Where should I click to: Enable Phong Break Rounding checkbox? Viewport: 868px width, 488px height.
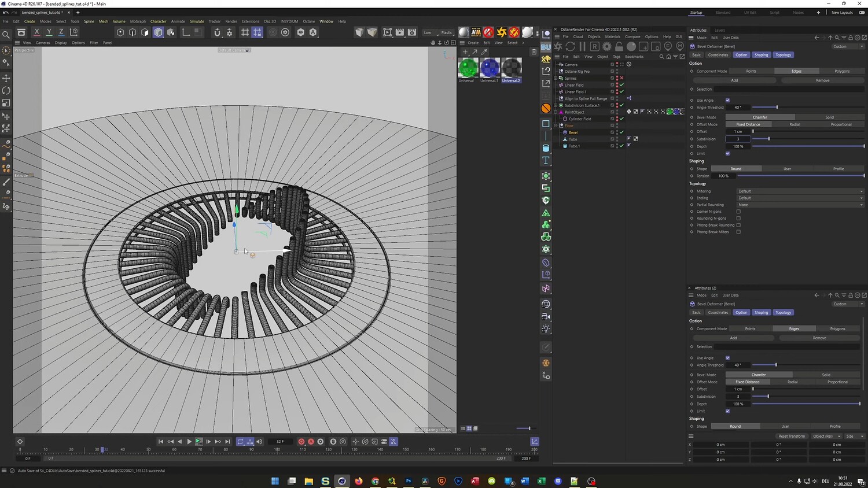click(x=738, y=225)
